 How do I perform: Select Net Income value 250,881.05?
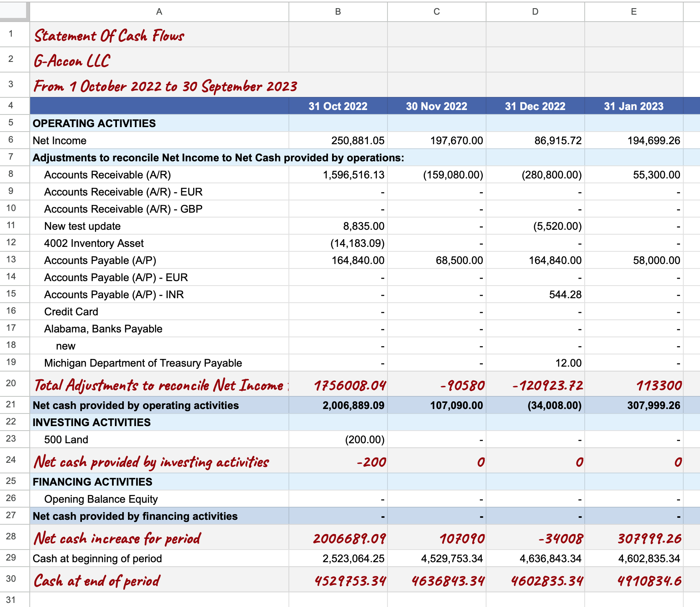tap(338, 140)
